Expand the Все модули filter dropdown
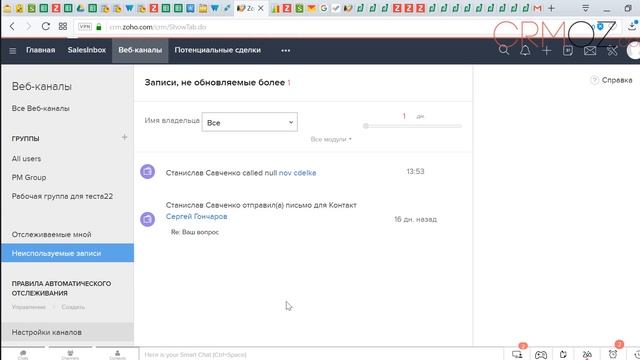 pos(331,139)
